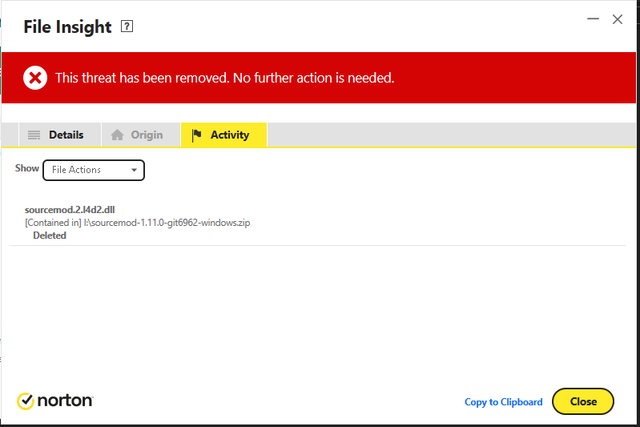Click the Norton logo
The image size is (640, 427).
[x=55, y=400]
